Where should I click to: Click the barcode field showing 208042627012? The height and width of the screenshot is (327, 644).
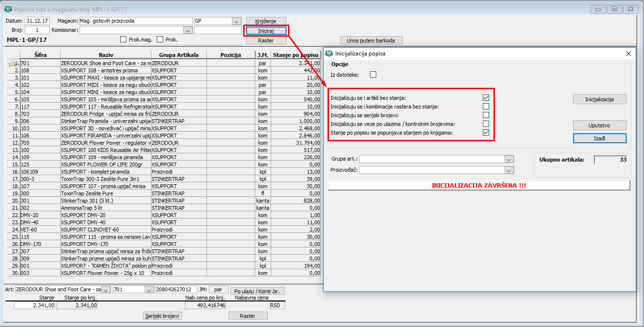click(176, 290)
